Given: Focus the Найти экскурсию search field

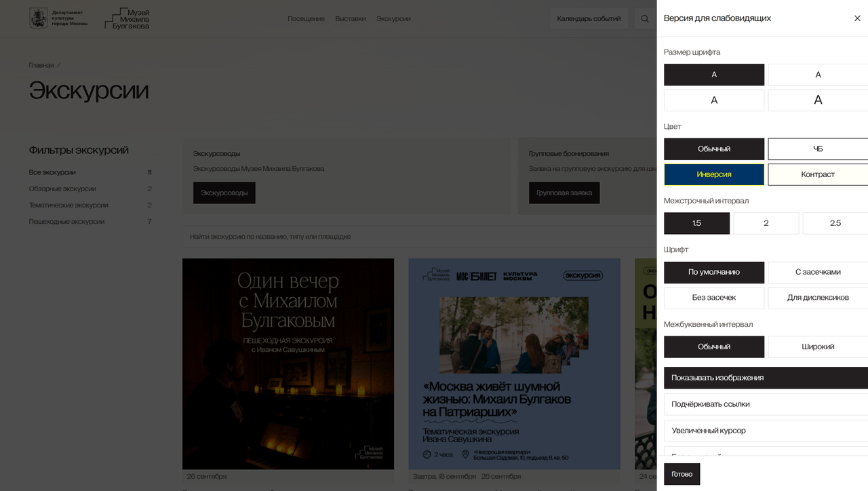Looking at the screenshot, I should pos(419,237).
